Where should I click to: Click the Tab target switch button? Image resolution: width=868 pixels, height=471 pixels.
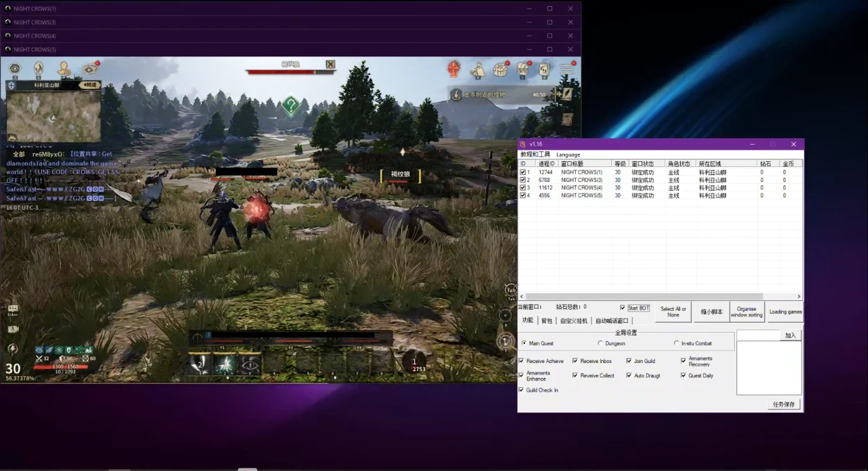click(x=510, y=291)
